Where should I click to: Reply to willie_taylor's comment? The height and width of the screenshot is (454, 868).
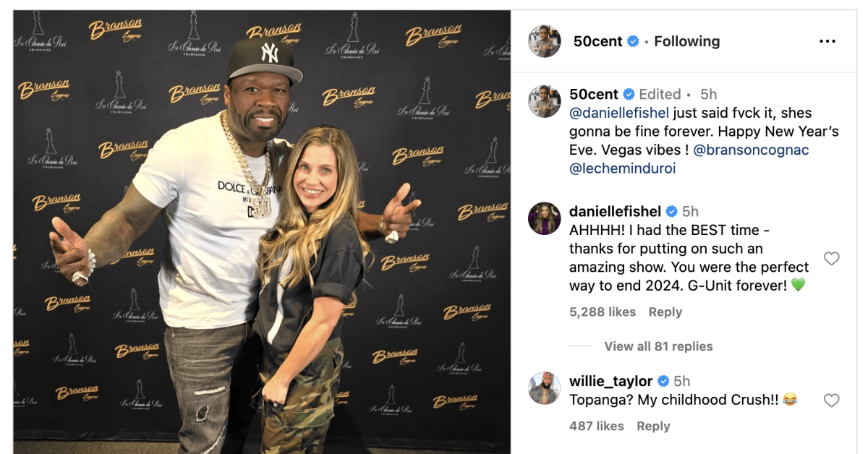click(x=653, y=427)
